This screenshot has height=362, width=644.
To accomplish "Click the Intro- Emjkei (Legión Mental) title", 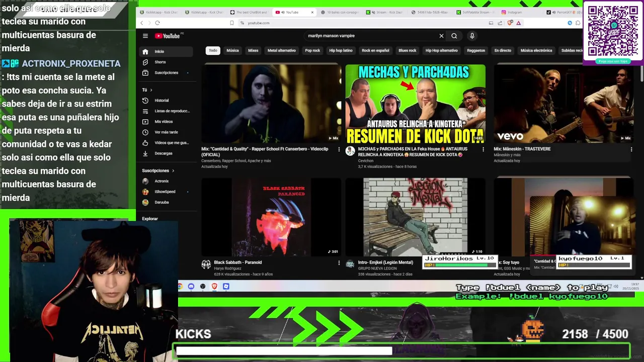I will coord(385,262).
